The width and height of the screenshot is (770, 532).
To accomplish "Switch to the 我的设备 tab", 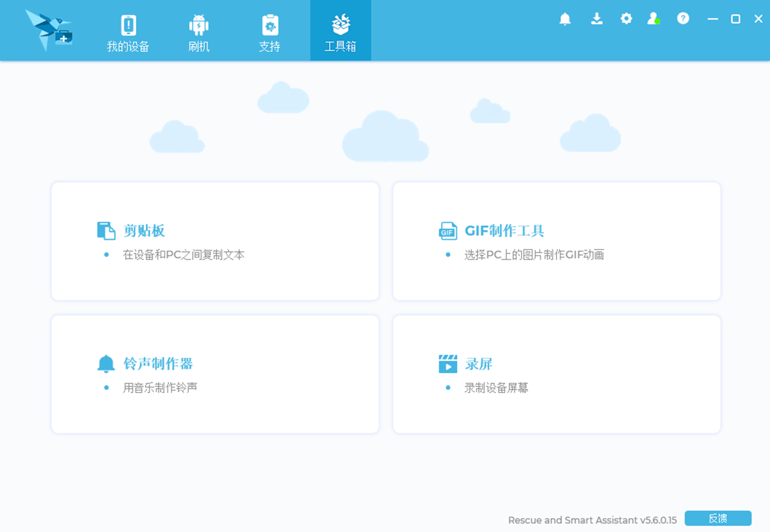I will (128, 31).
